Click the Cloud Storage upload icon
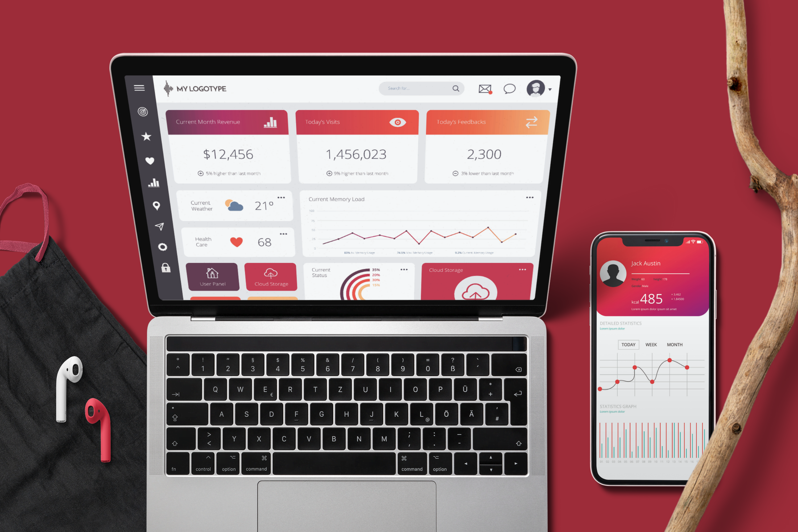The width and height of the screenshot is (798, 532). pos(475,294)
